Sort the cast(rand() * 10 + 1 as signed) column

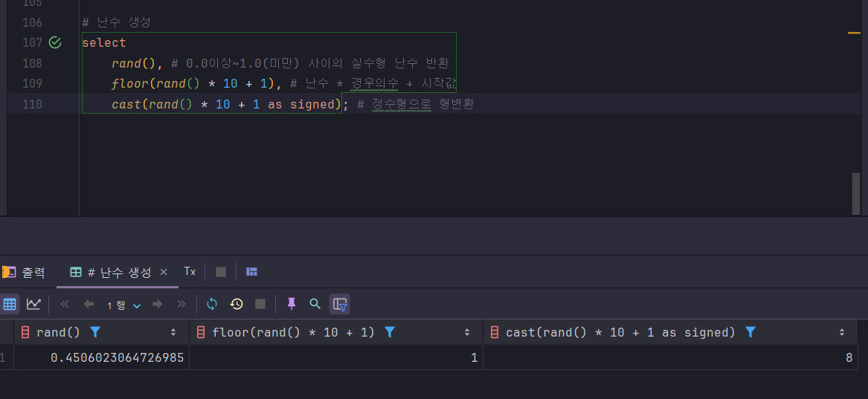842,332
